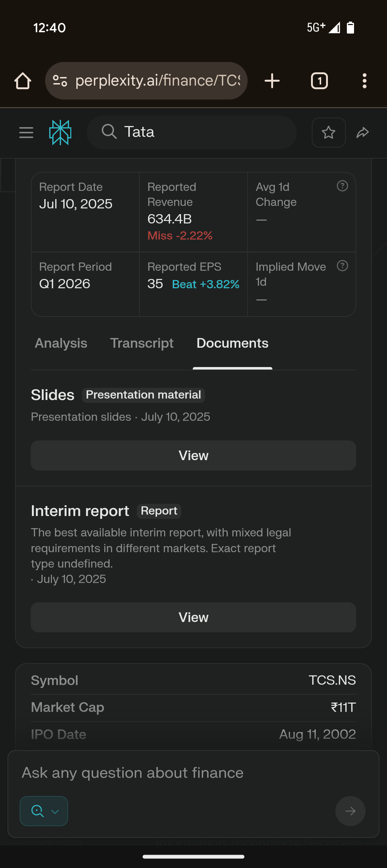Switch to the Analysis tab
Screen dimensions: 387x868
tap(61, 343)
